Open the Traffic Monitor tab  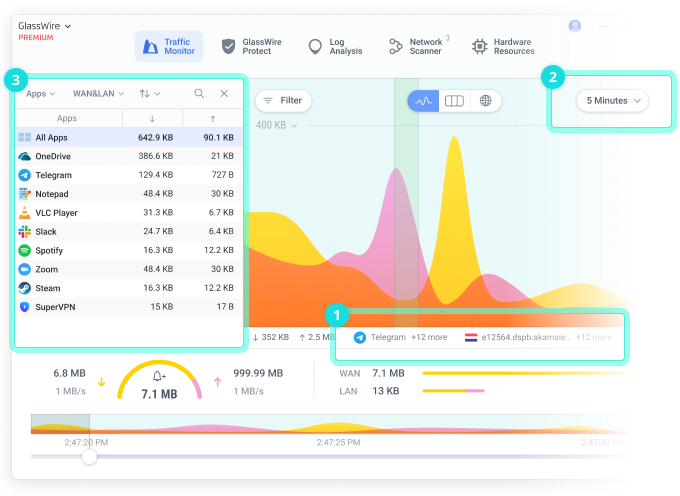pos(169,46)
